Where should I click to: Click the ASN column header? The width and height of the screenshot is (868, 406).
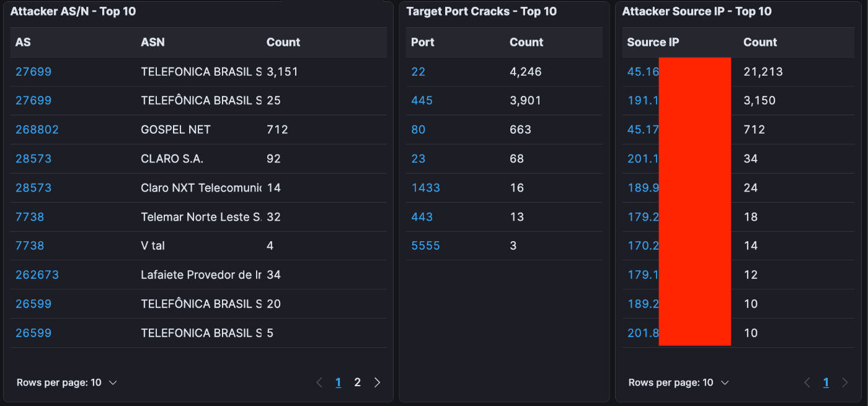153,42
